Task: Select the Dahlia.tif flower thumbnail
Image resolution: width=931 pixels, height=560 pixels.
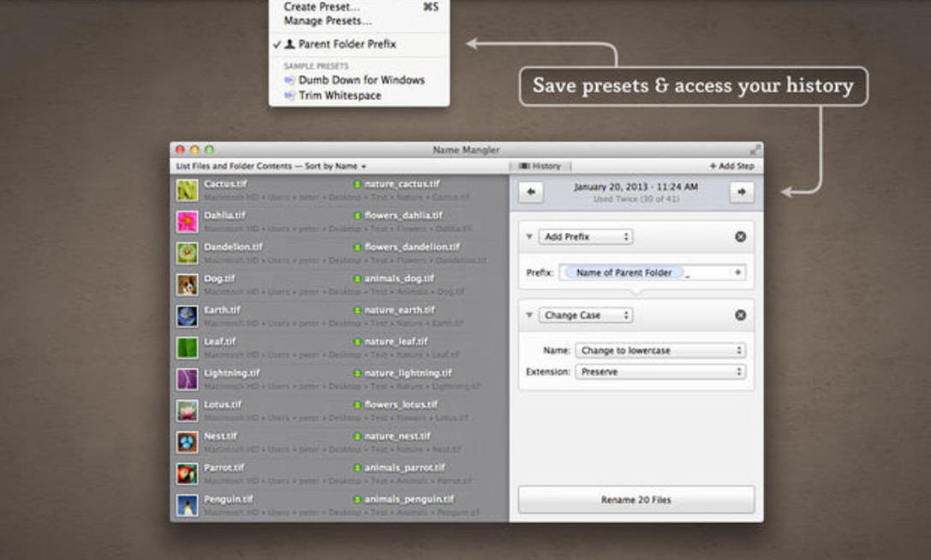Action: click(x=187, y=222)
